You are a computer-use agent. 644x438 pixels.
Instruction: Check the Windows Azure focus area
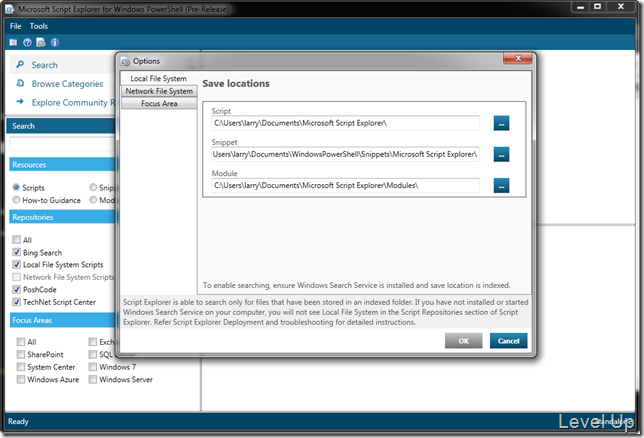[x=21, y=379]
